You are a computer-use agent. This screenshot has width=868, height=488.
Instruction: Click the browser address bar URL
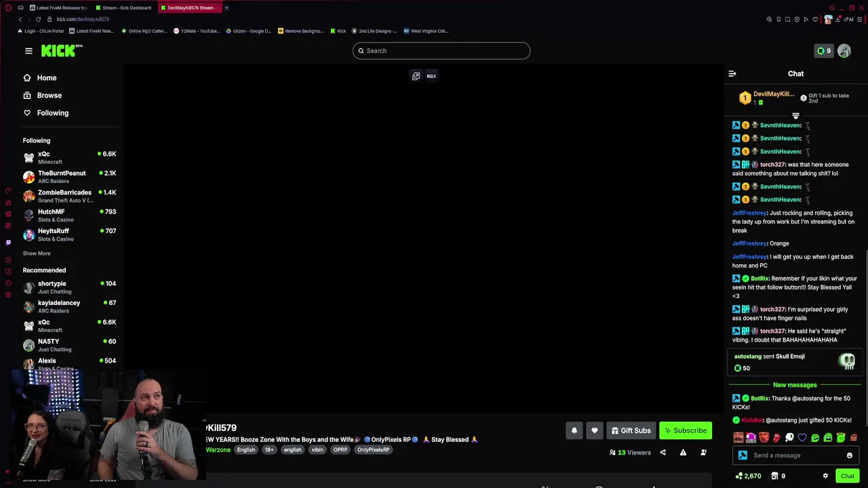pyautogui.click(x=83, y=19)
